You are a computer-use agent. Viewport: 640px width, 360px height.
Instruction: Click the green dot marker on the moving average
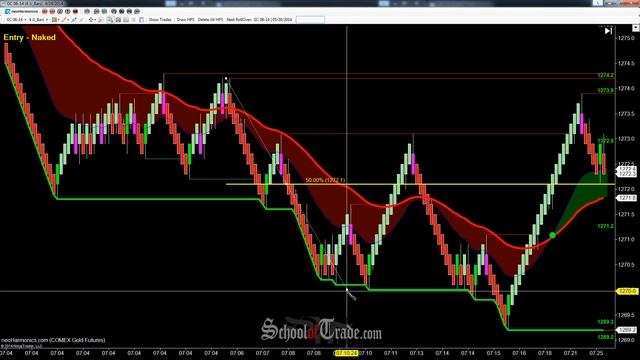pyautogui.click(x=552, y=235)
